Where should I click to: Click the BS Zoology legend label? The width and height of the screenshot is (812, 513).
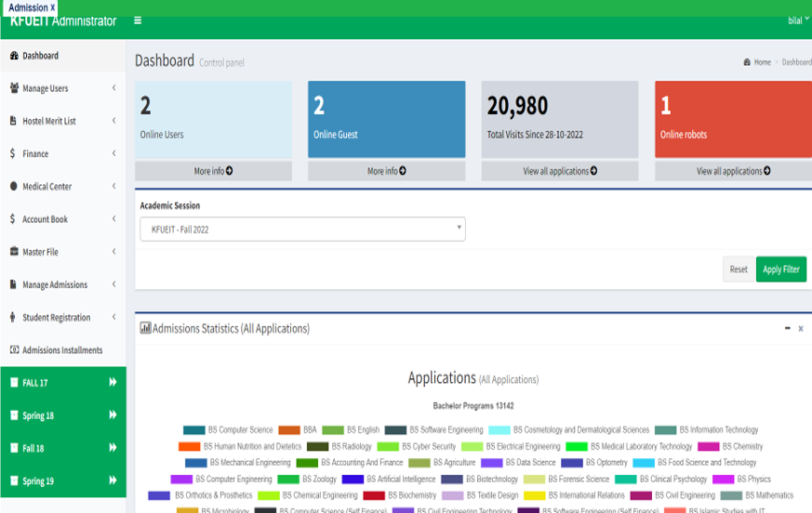(x=320, y=479)
